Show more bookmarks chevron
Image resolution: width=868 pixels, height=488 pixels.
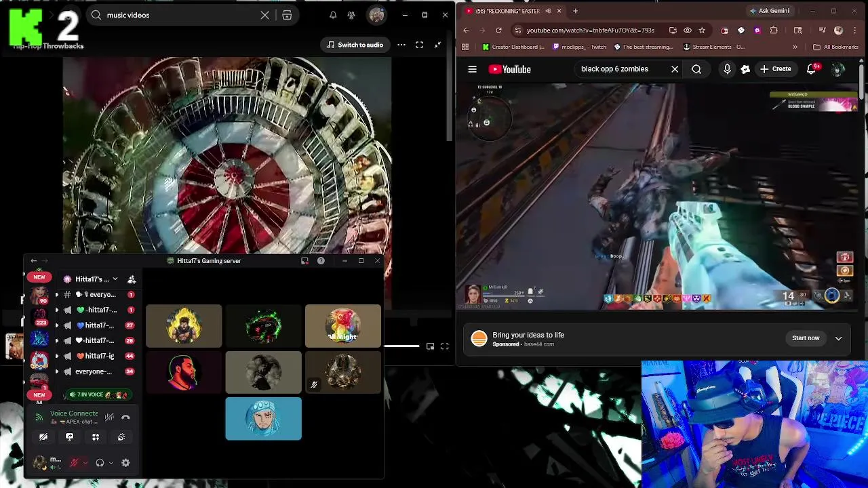(x=795, y=47)
